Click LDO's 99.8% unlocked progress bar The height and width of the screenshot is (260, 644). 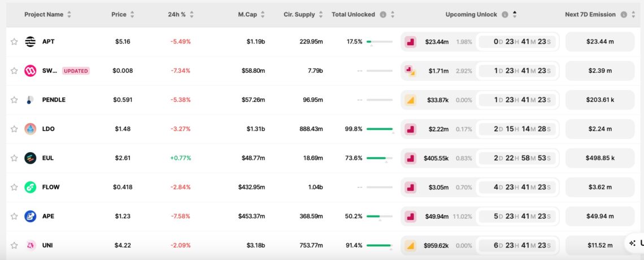[x=380, y=129]
